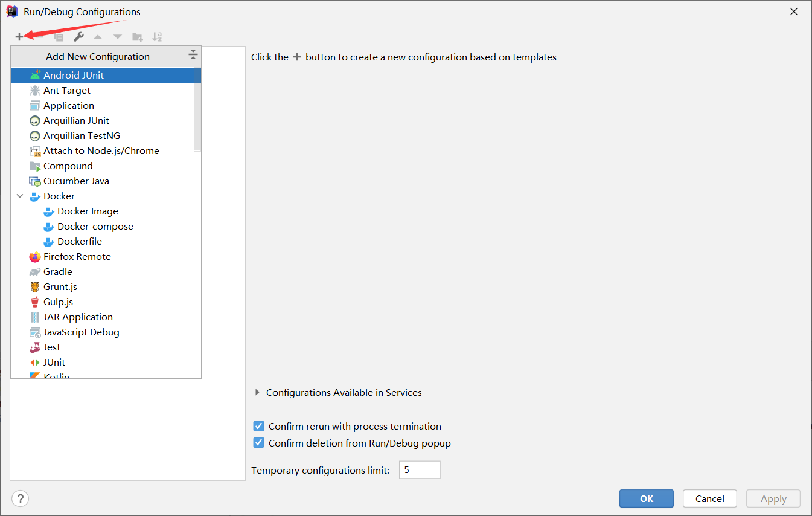This screenshot has height=516, width=812.
Task: Click the collapse icon in Add New Configuration header
Action: coord(193,56)
